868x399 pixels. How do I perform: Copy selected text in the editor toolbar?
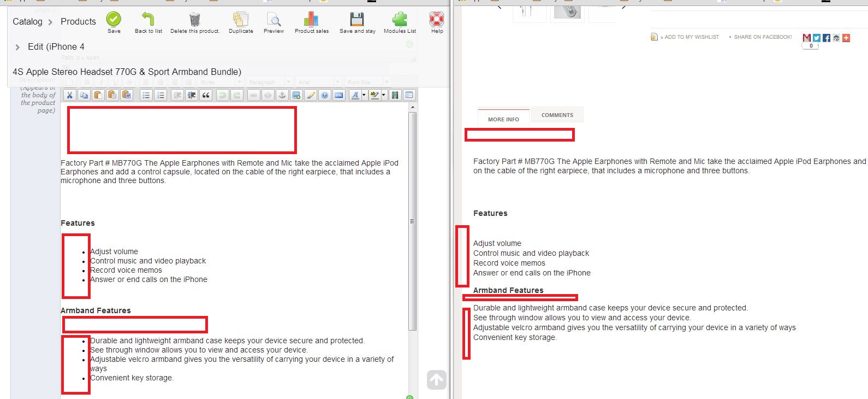tap(84, 95)
